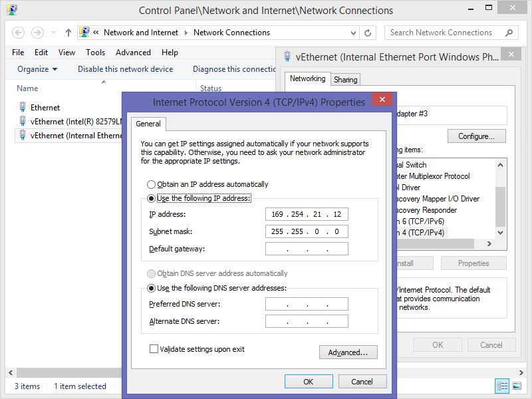Click the Up one level arrow
Viewport: 532px width, 399px height.
click(x=68, y=33)
